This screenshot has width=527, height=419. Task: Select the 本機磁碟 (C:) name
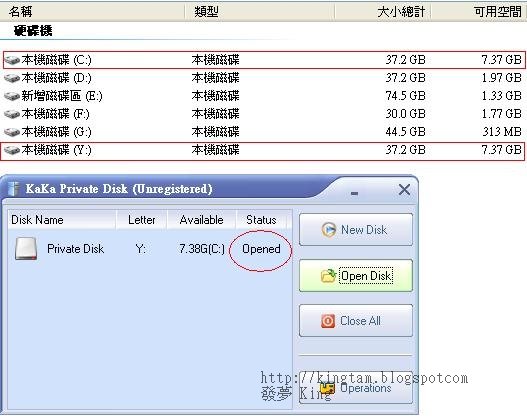(56, 60)
